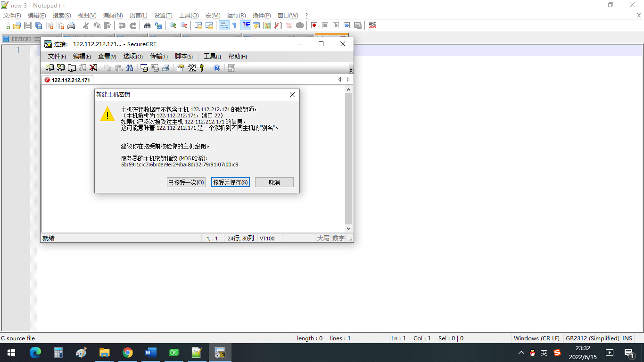Viewport: 644px width, 362px height.
Task: Click the scroll down arrow in SecureCRT terminal
Action: [349, 229]
